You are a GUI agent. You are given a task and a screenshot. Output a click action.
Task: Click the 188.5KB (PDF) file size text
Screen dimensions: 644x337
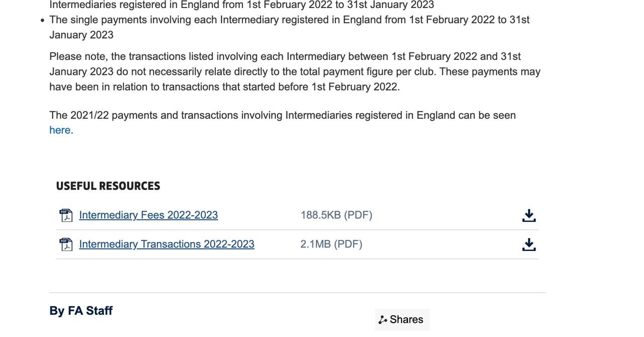tap(336, 215)
